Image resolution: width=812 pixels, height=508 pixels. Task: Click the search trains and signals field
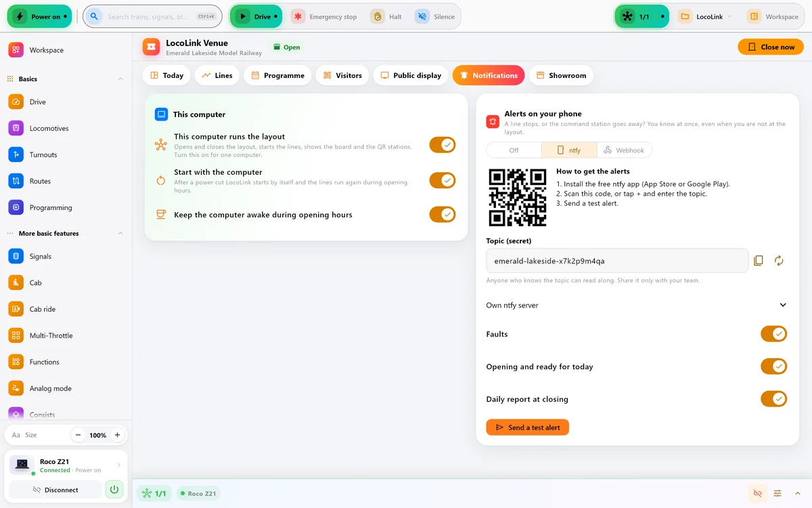point(153,17)
